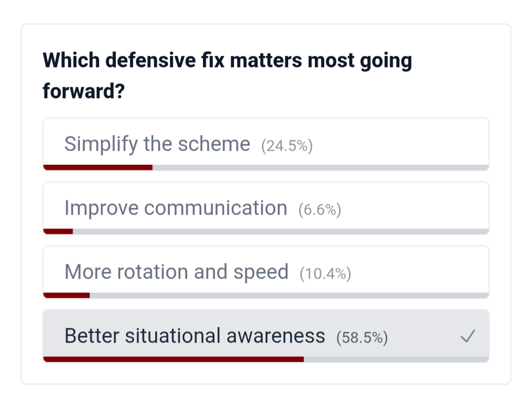Click the 6.6% result label

[320, 210]
